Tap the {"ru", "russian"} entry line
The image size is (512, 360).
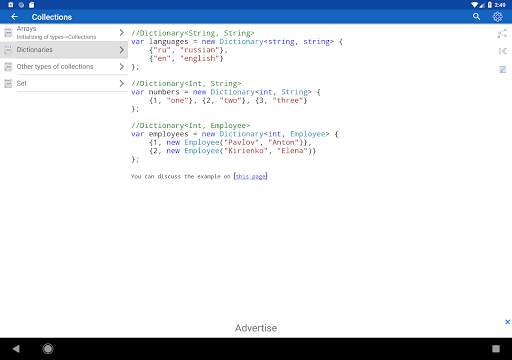188,50
